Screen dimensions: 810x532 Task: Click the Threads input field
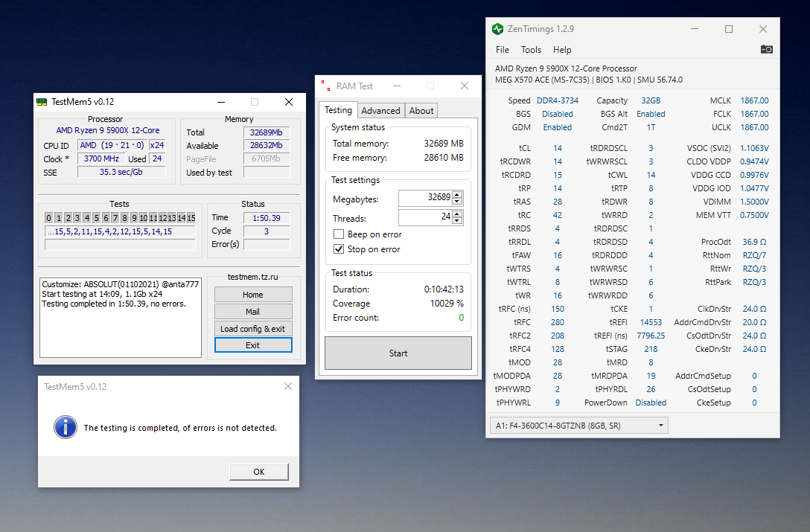425,217
